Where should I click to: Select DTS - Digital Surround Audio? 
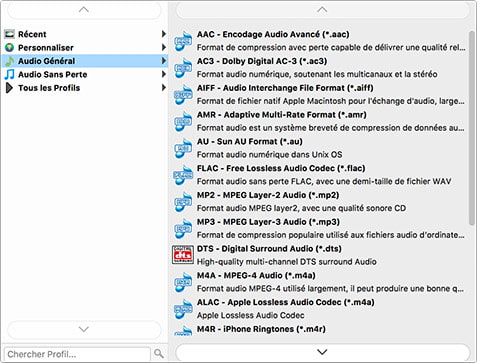(x=320, y=255)
